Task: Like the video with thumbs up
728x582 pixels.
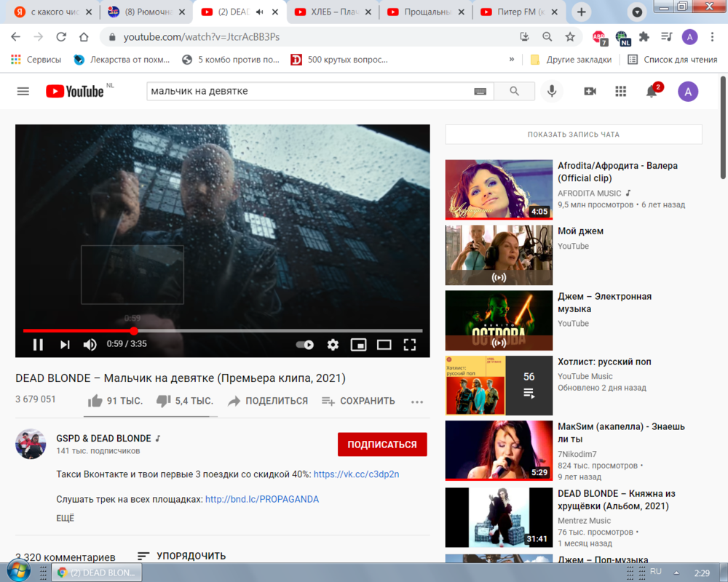Action: 115,401
